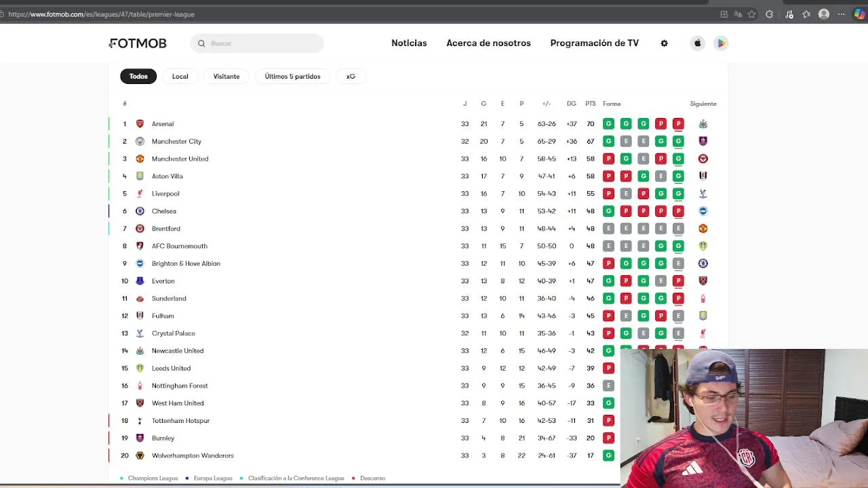Viewport: 868px width, 488px height.
Task: Click the DG column header
Action: pyautogui.click(x=572, y=104)
